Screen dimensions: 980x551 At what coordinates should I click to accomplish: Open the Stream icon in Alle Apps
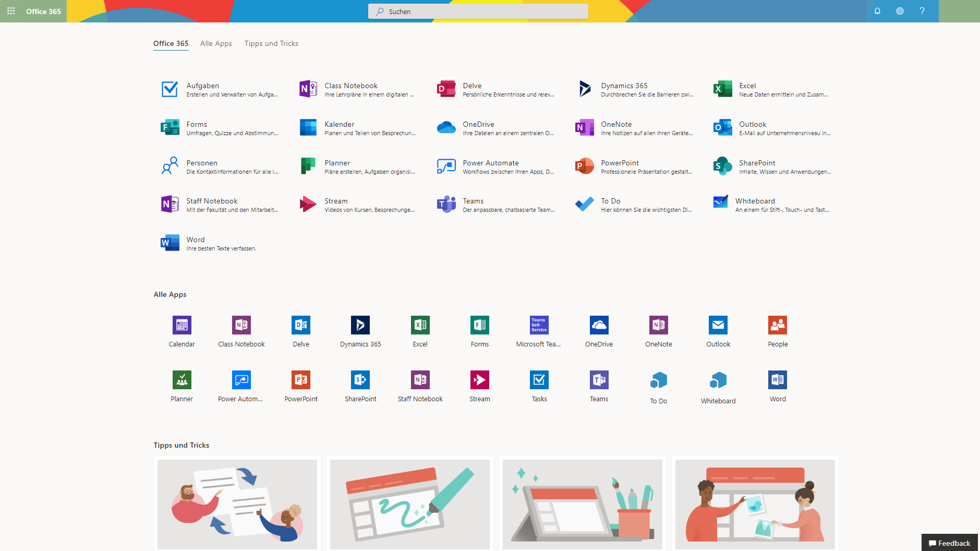[479, 380]
